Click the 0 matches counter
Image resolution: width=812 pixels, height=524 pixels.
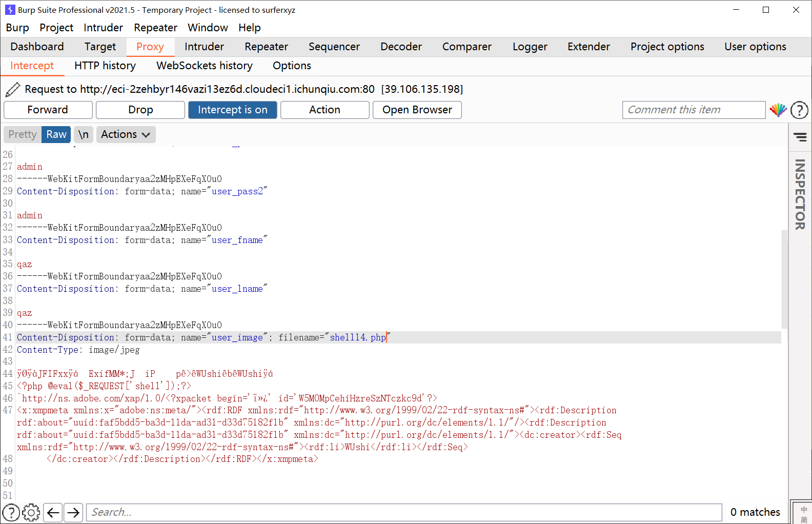(755, 512)
